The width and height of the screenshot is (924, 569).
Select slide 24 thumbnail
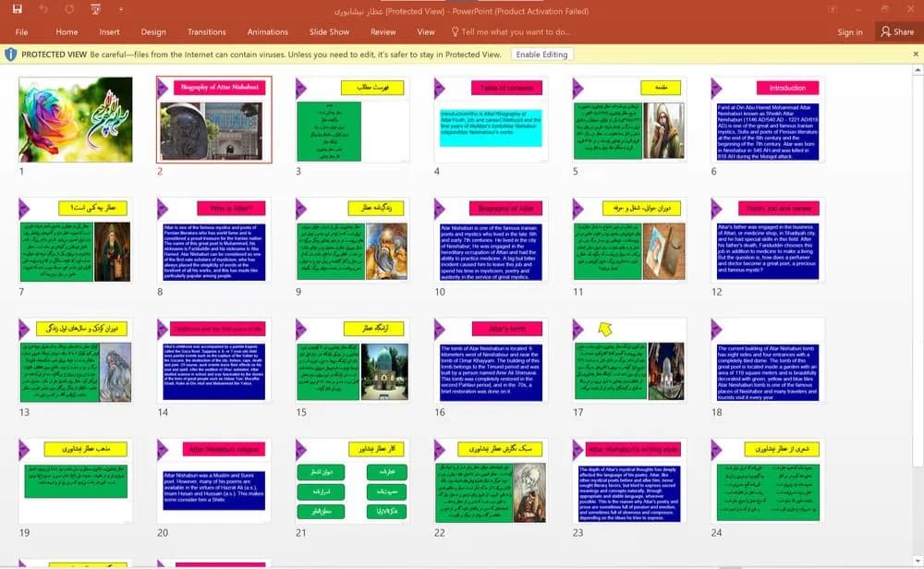tap(768, 480)
